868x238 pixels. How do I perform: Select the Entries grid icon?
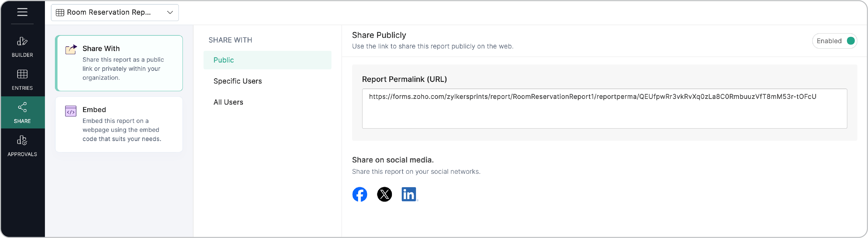(22, 74)
